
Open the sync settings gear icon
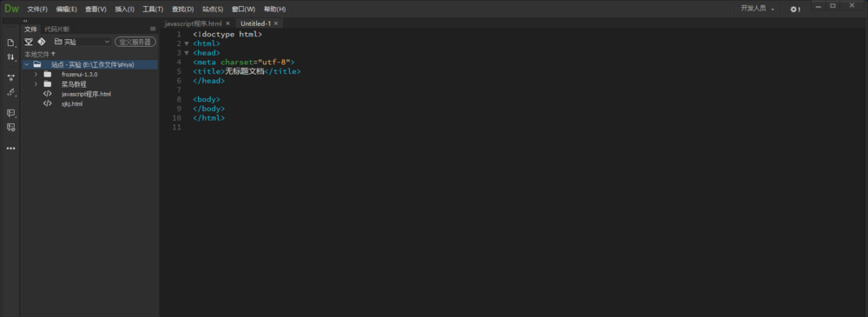pyautogui.click(x=795, y=9)
